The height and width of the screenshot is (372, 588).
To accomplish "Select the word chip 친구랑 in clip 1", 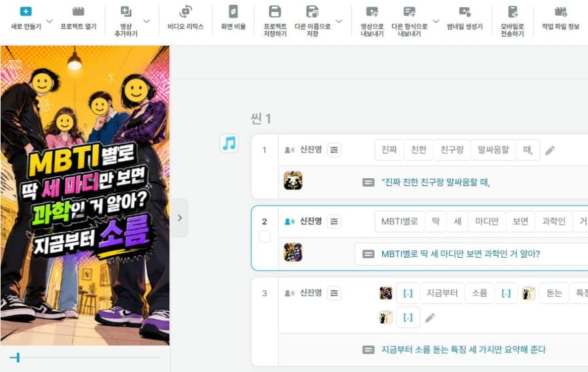I will 452,150.
